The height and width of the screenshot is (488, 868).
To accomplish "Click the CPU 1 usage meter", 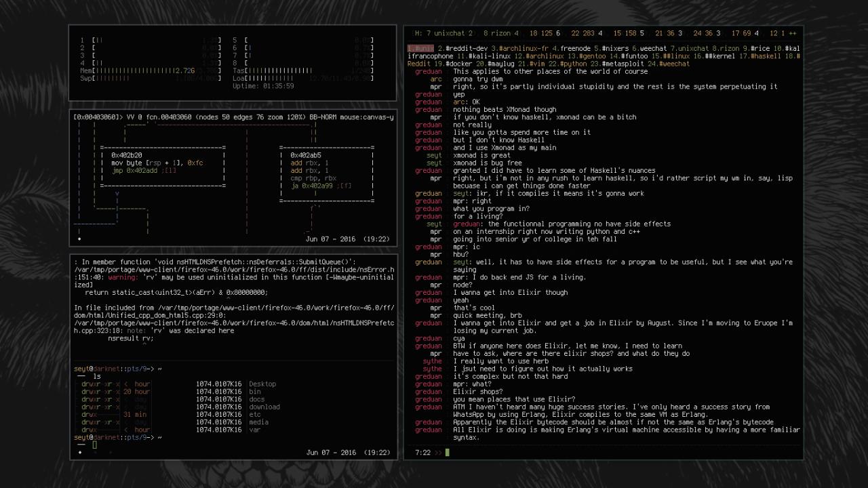I will tap(151, 41).
